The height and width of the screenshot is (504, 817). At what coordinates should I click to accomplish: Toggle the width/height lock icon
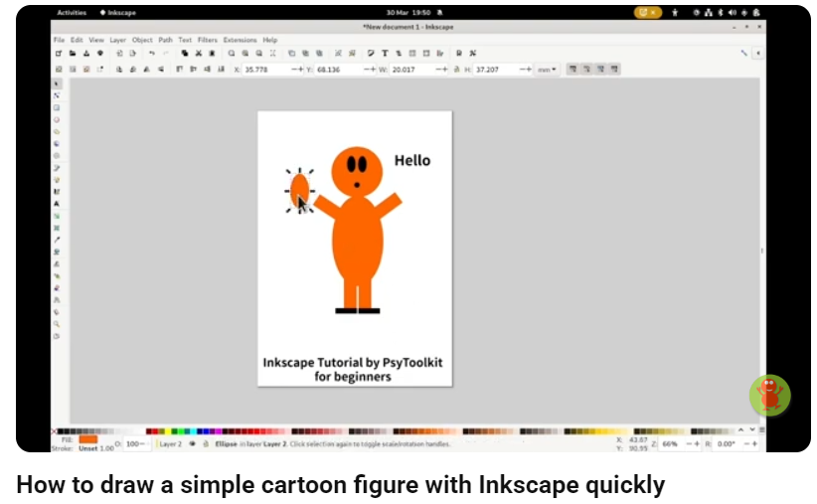(458, 70)
